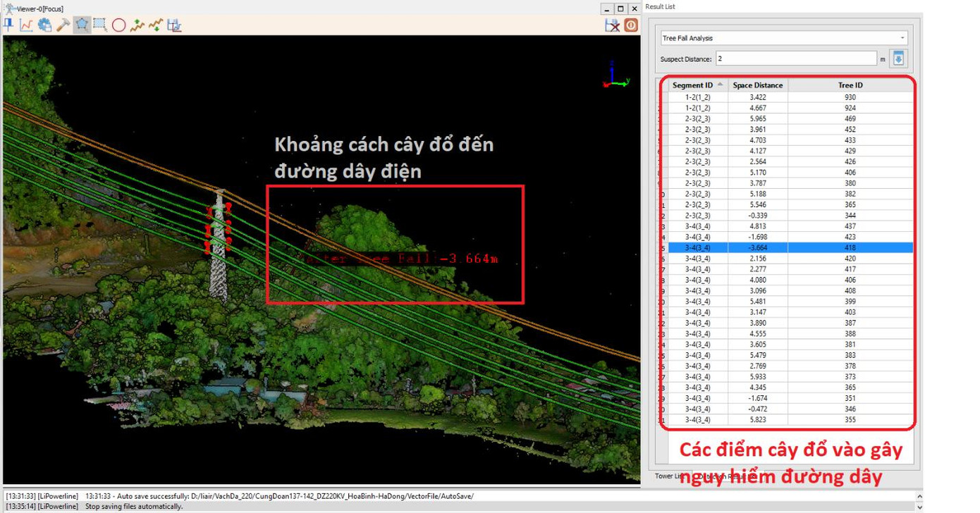The height and width of the screenshot is (513, 980).
Task: Select the rectangle selection tool
Action: [x=100, y=25]
